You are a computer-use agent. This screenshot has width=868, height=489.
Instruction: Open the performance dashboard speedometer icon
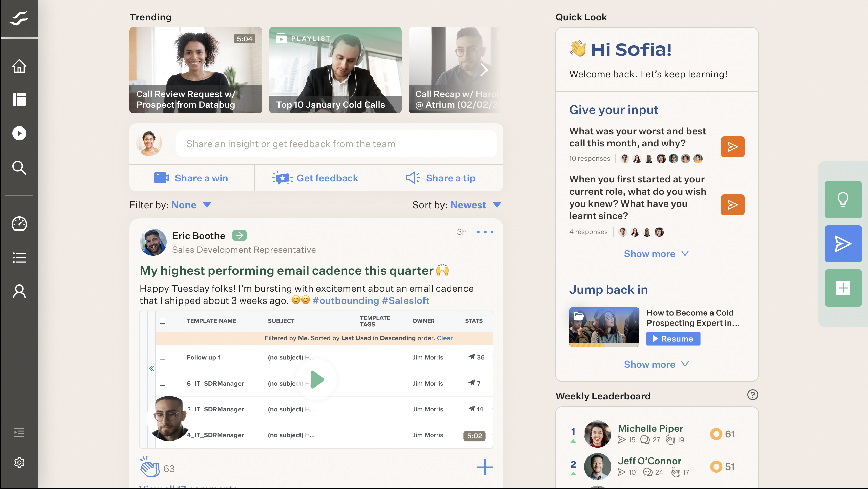(19, 223)
